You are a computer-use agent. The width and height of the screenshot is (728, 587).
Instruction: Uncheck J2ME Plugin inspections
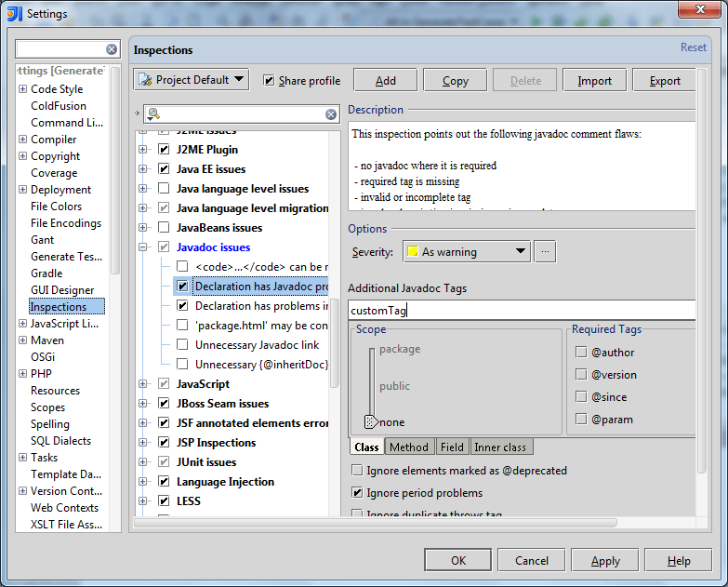tap(164, 149)
